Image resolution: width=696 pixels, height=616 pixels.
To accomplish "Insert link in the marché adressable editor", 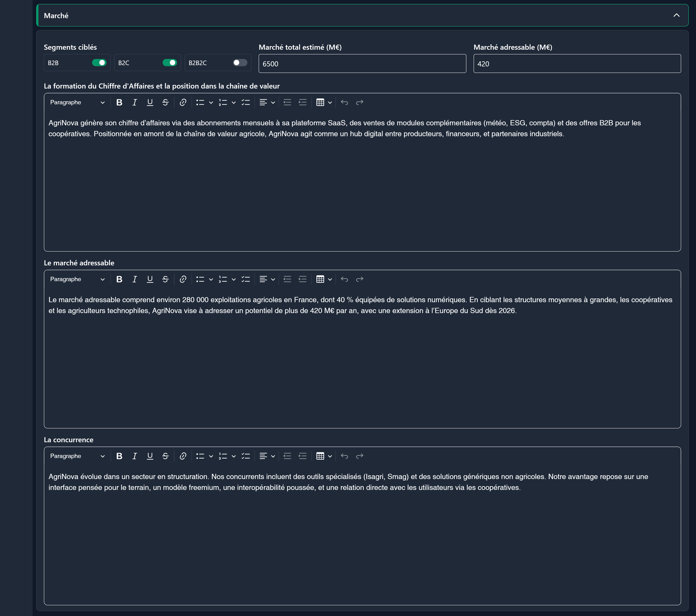I will tap(183, 279).
